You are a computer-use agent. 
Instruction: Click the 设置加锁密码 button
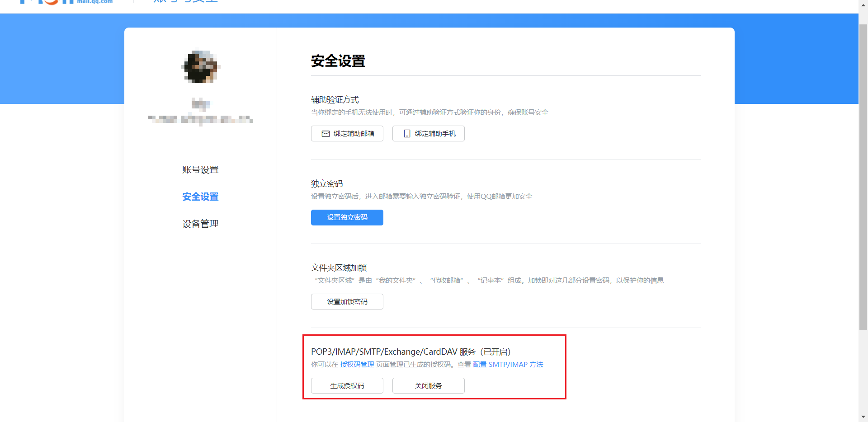pos(347,302)
